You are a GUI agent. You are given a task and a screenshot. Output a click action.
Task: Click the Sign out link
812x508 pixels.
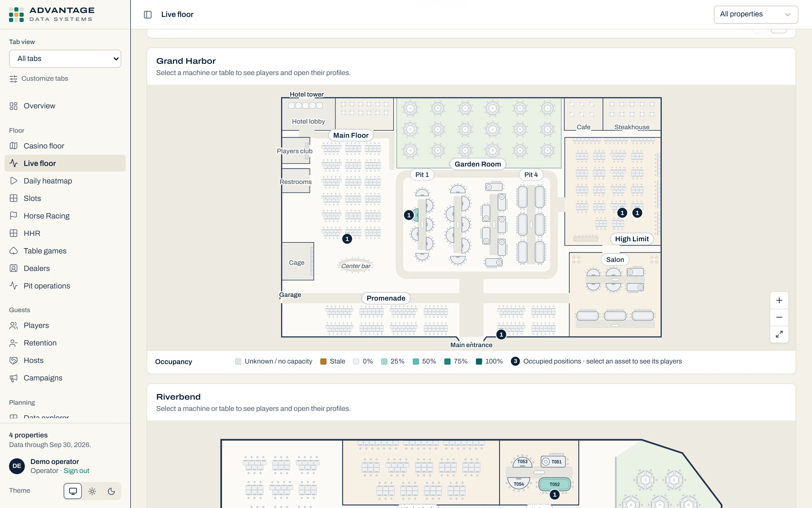76,471
